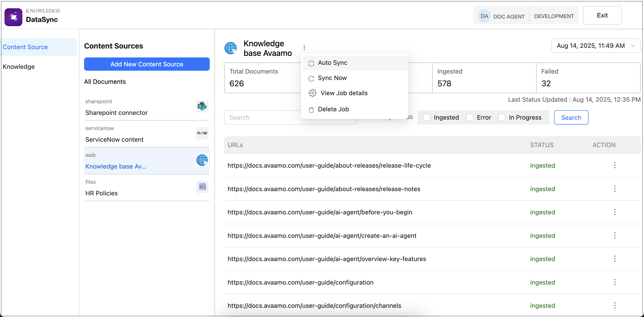Check the Ingested filter checkbox
Image resolution: width=644 pixels, height=317 pixels.
(427, 117)
